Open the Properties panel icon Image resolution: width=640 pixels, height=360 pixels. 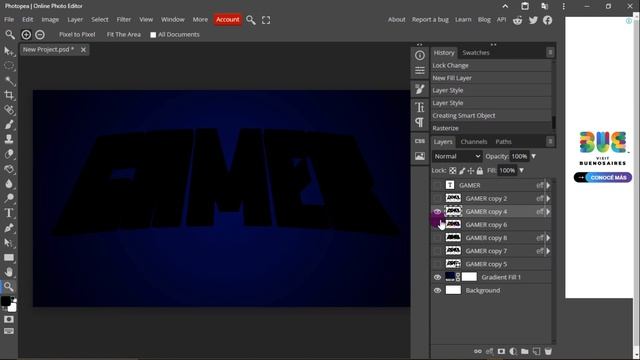pos(420,71)
